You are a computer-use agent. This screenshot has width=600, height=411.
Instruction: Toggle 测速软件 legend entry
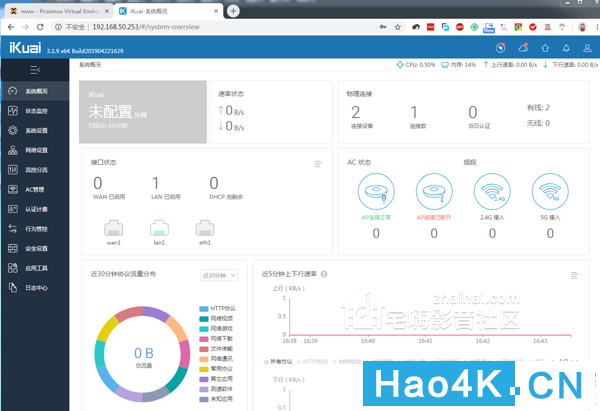coord(216,389)
